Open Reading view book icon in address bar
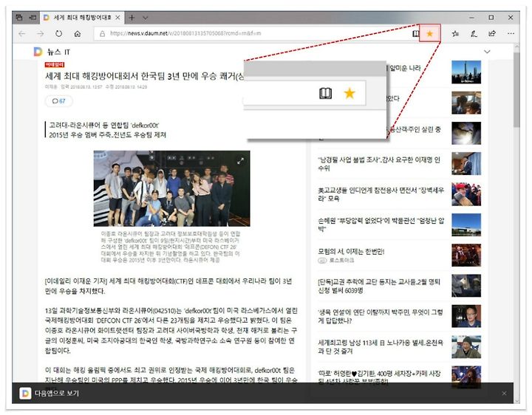 coord(415,33)
